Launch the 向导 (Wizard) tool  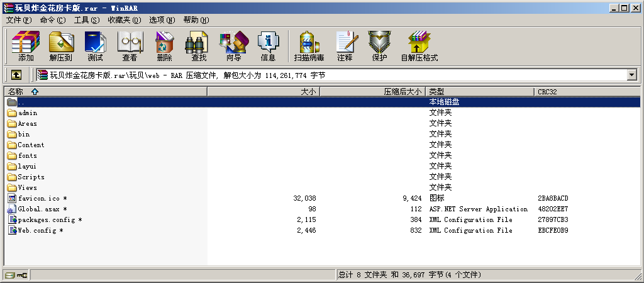(233, 46)
